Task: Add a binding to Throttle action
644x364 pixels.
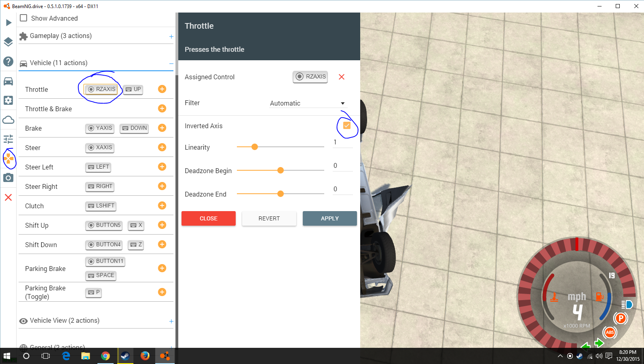Action: 162,89
